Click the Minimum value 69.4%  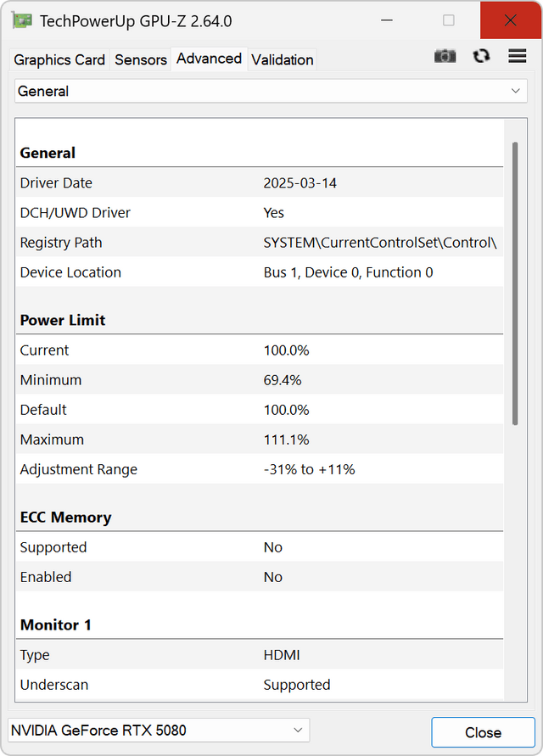pyautogui.click(x=283, y=380)
